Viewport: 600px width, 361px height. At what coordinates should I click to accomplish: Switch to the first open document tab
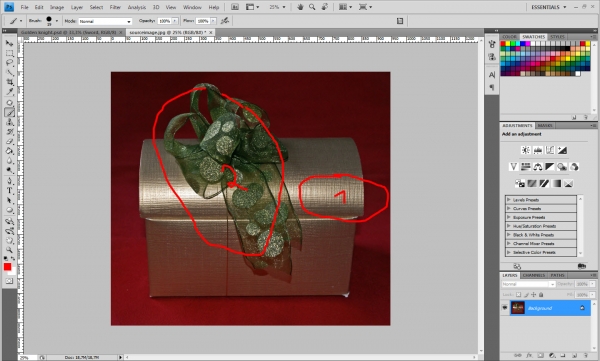coord(69,33)
